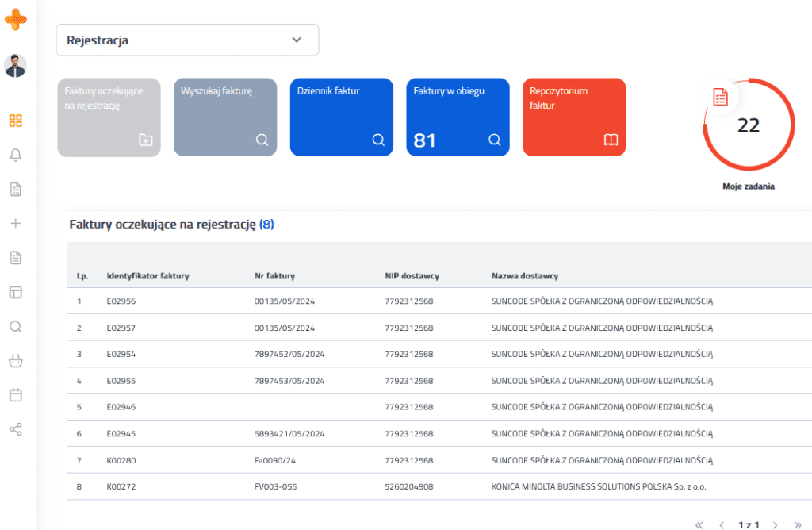Open the Repozytorium faktur tile
812x530 pixels.
pos(574,117)
